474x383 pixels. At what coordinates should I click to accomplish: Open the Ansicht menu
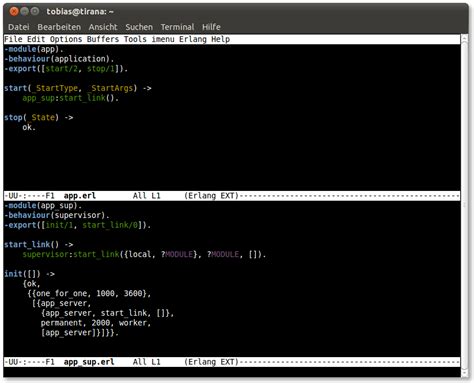point(103,27)
